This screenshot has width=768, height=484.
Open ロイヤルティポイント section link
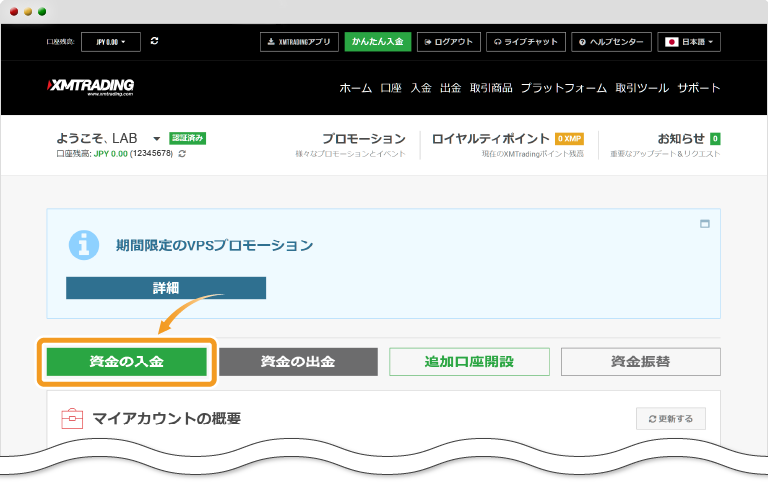click(491, 139)
